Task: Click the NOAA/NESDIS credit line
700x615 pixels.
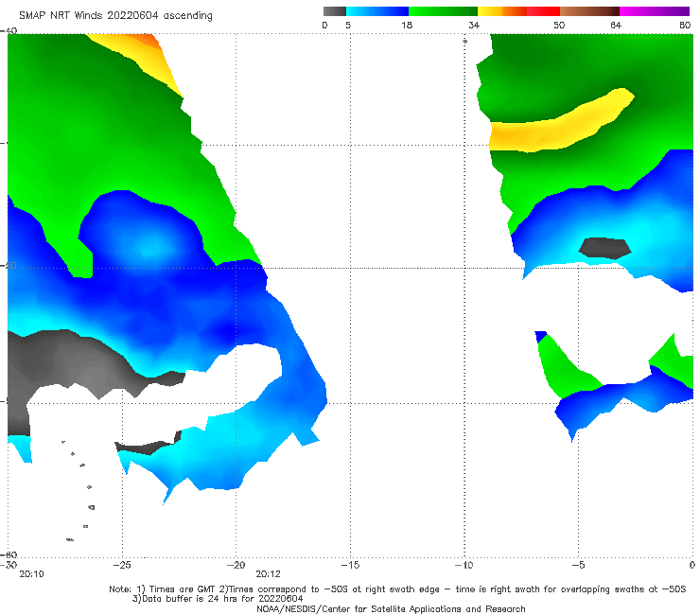Action: click(x=391, y=609)
